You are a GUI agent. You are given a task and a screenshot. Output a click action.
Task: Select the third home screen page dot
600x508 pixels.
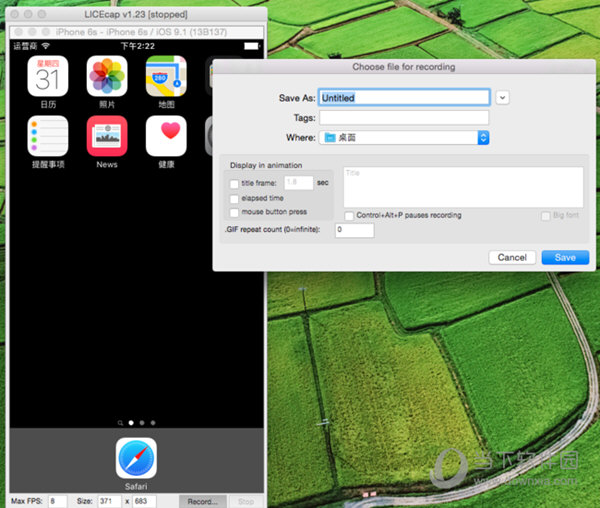[x=153, y=423]
